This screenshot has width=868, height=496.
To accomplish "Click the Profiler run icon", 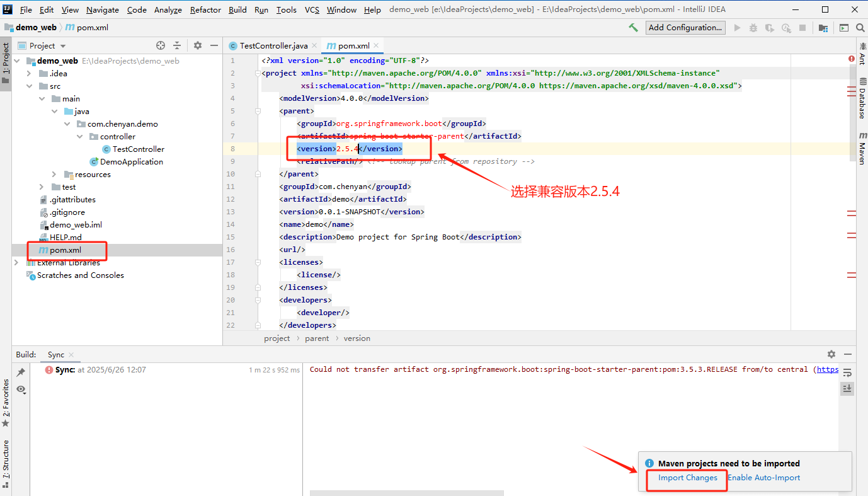I will (786, 28).
